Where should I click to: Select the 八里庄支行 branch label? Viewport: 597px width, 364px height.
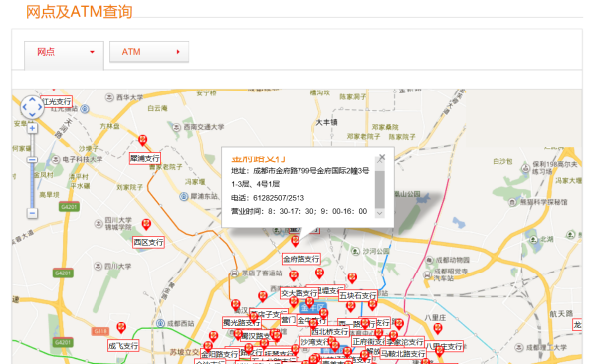[444, 346]
